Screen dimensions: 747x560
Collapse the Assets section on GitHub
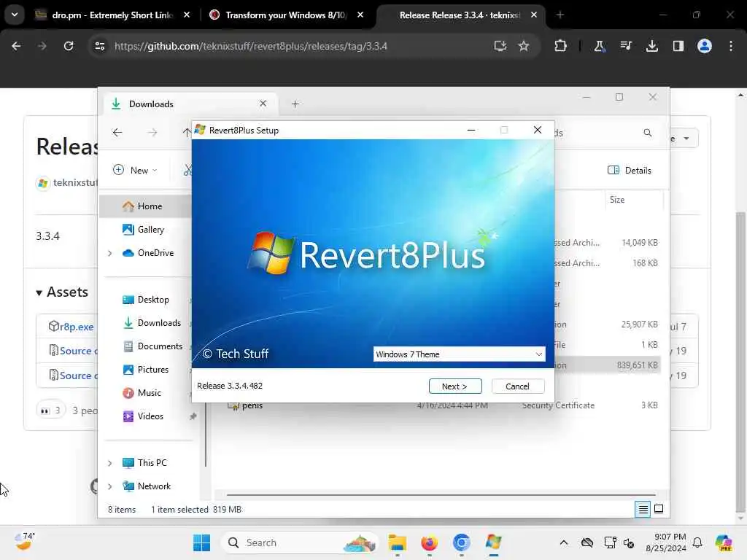coord(62,292)
